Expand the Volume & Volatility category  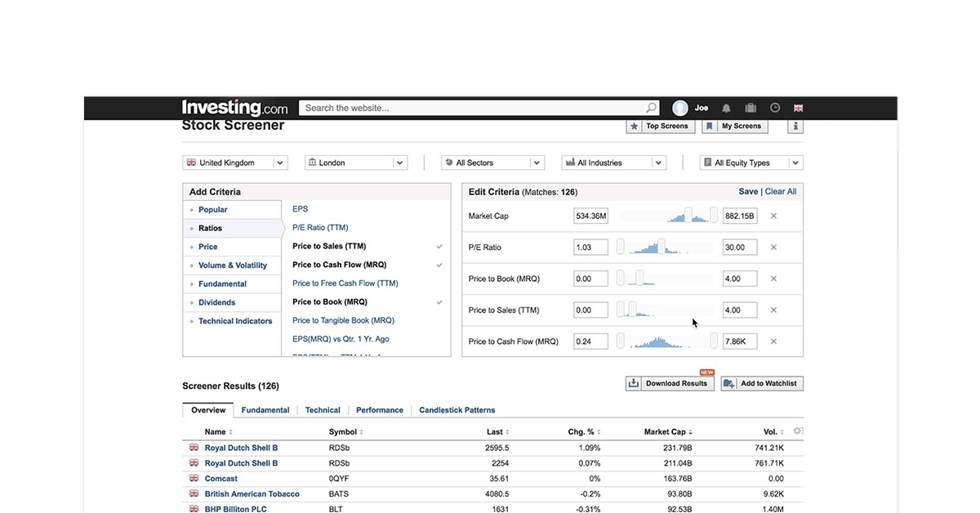pos(232,265)
